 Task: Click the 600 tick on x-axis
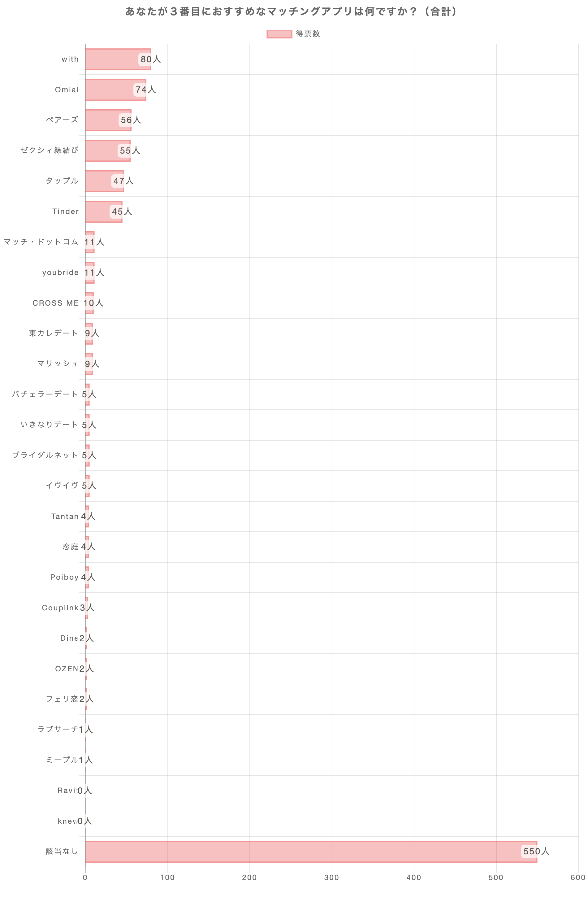[x=578, y=878]
